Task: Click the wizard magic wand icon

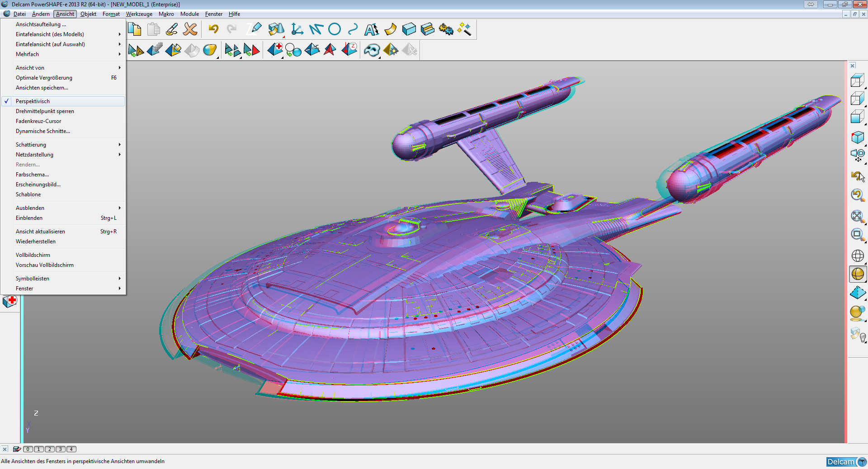Action: pos(464,29)
